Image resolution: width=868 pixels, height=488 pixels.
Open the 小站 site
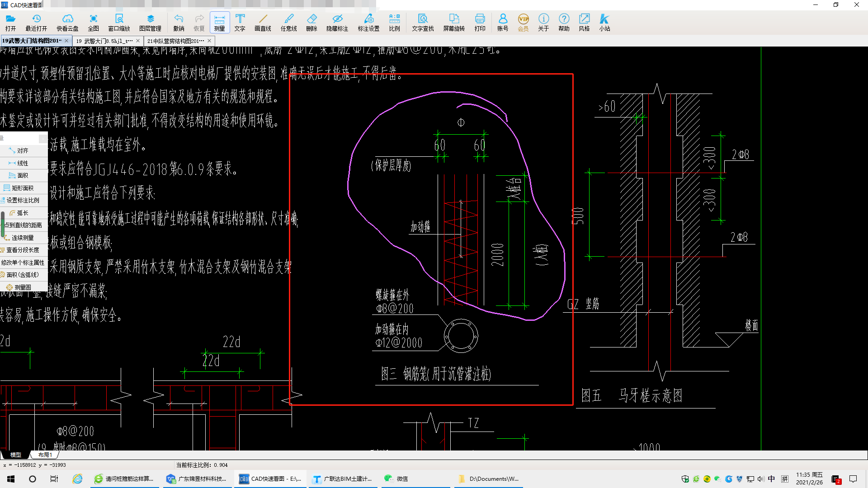(x=604, y=22)
